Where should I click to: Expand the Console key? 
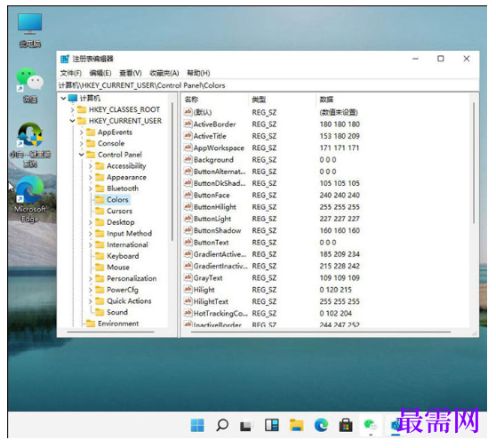click(81, 144)
